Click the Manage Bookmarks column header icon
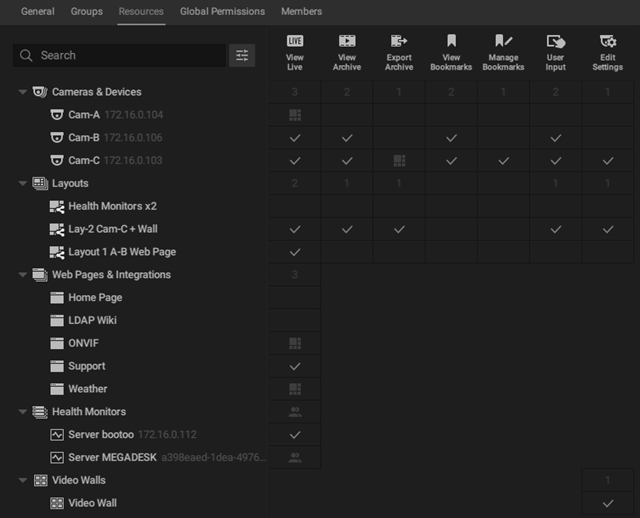 click(x=503, y=41)
